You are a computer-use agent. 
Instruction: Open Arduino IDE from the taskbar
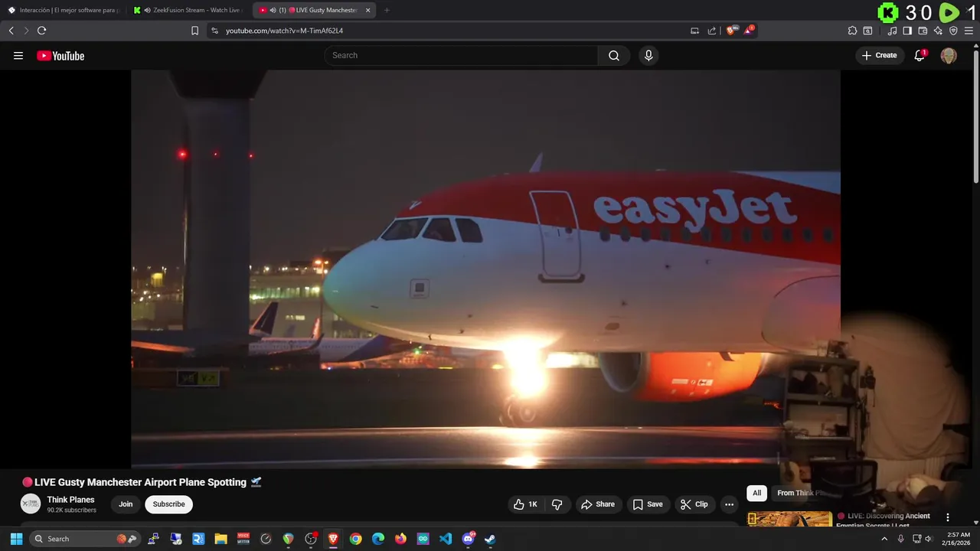tap(423, 539)
